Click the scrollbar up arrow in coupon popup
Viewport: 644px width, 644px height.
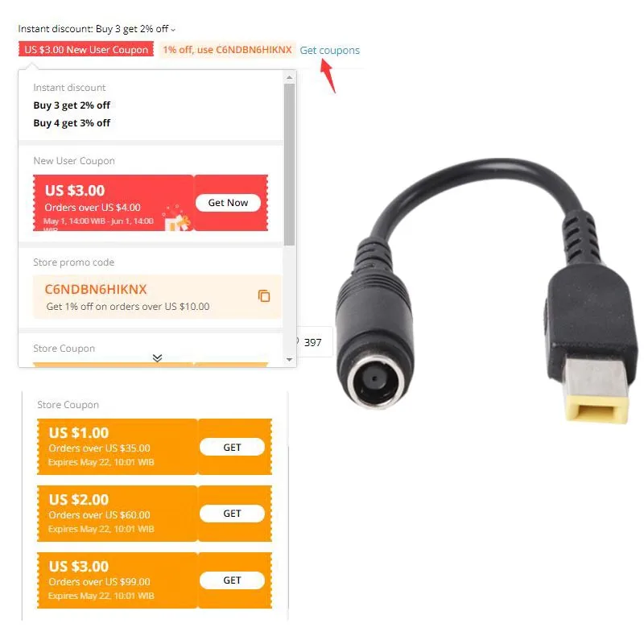290,77
